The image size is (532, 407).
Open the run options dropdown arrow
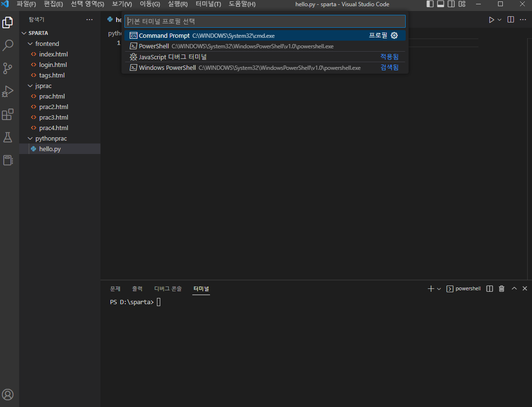(499, 20)
